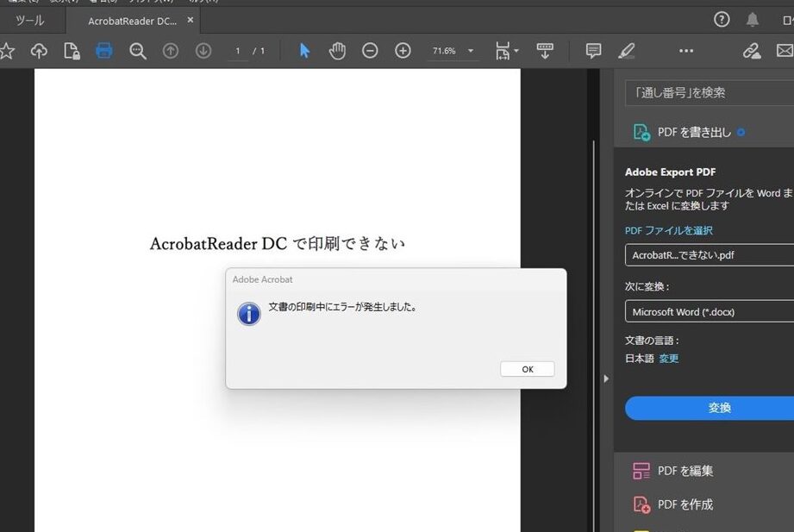
Task: Select the highlighter pen tool
Action: click(x=627, y=51)
